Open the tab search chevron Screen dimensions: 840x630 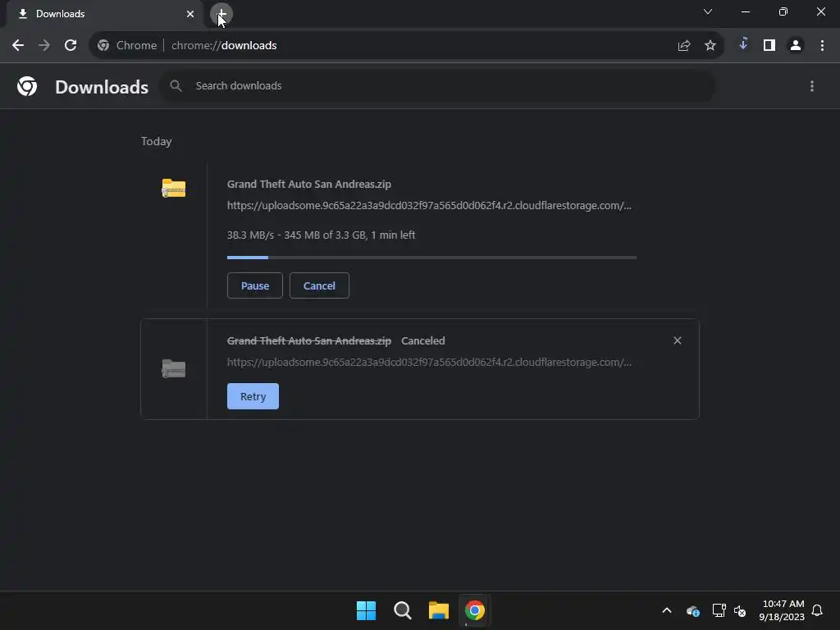(708, 11)
